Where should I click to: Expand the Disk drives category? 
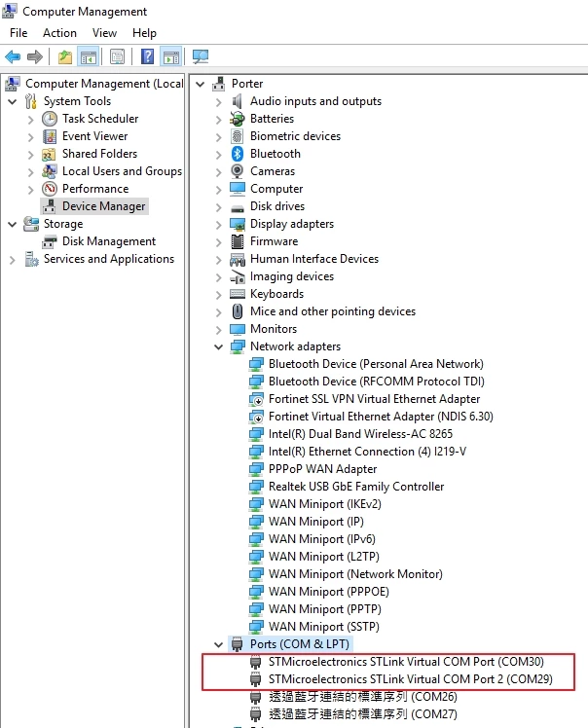point(219,207)
